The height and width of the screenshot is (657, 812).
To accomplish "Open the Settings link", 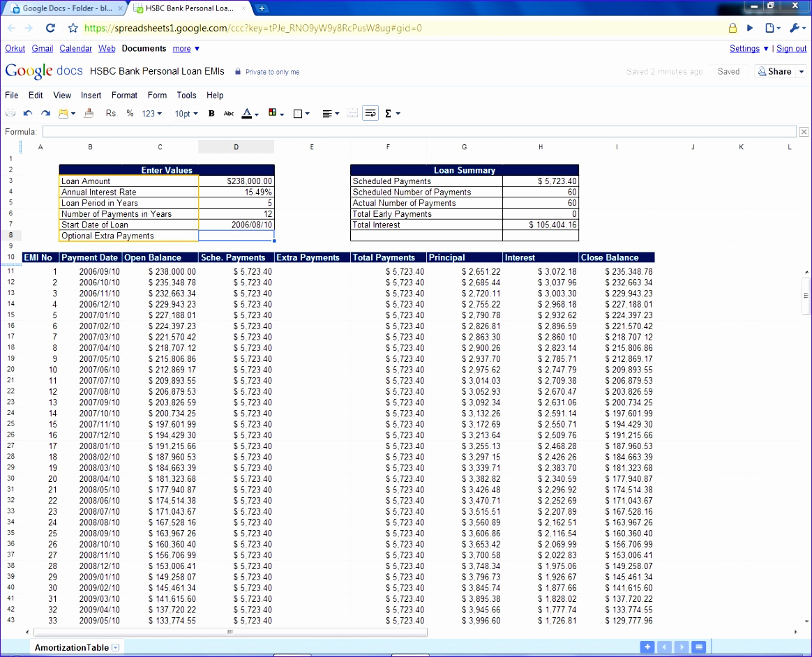I will click(744, 48).
